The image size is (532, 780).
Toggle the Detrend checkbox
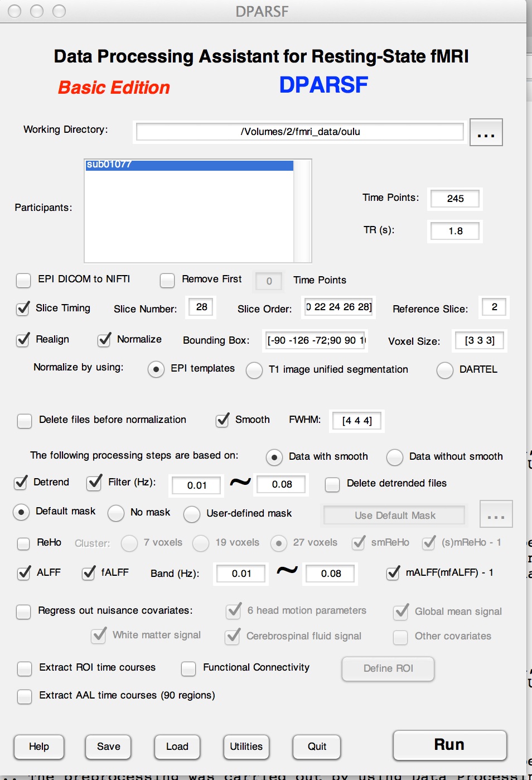point(21,482)
